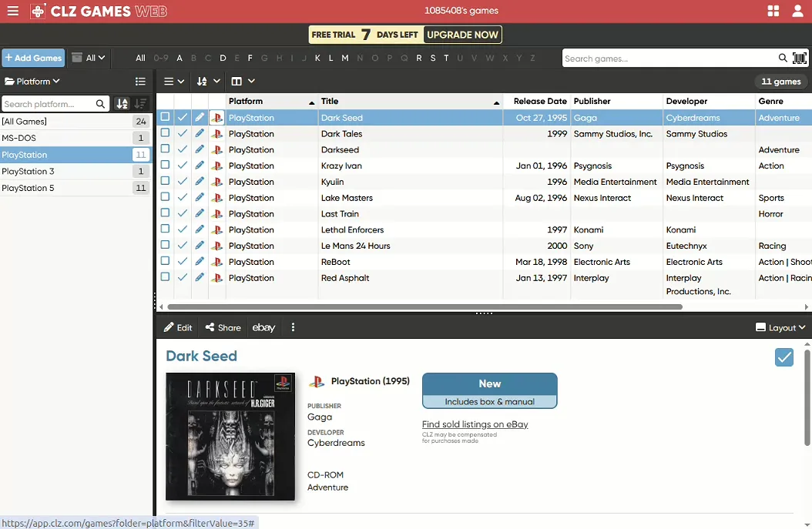Select the [All Games] folder
The width and height of the screenshot is (812, 529).
point(75,122)
